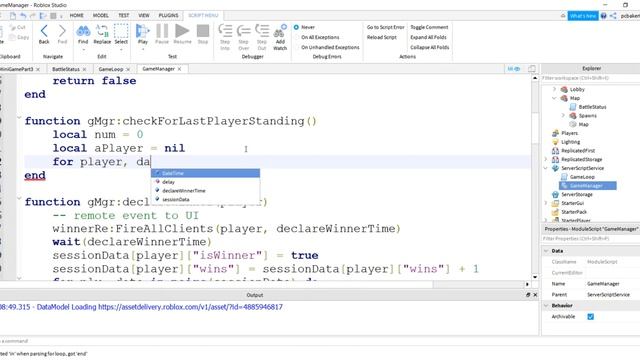
Task: Click Step Over debugger button
Action: 244,37
